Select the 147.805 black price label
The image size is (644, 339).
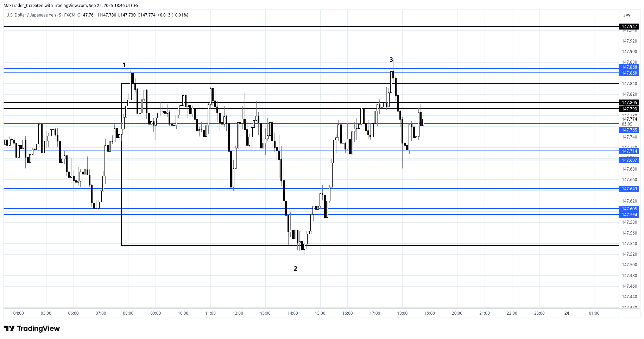629,103
